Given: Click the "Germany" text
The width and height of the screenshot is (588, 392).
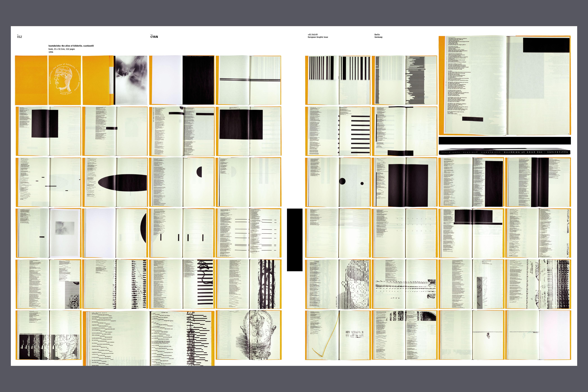Looking at the screenshot, I should [378, 37].
